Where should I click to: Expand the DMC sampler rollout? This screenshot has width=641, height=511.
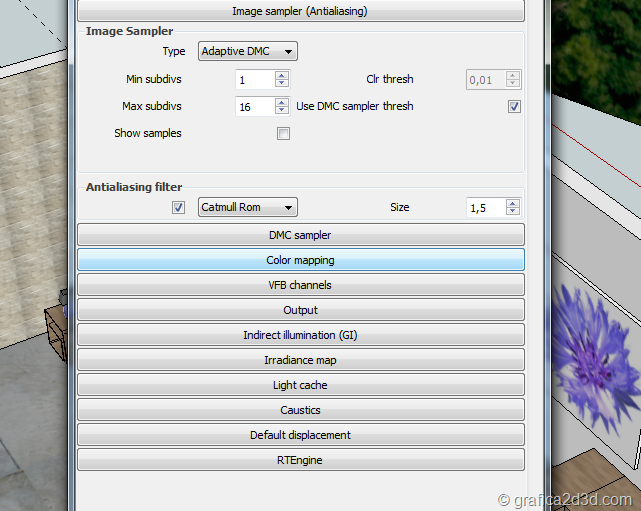point(300,235)
